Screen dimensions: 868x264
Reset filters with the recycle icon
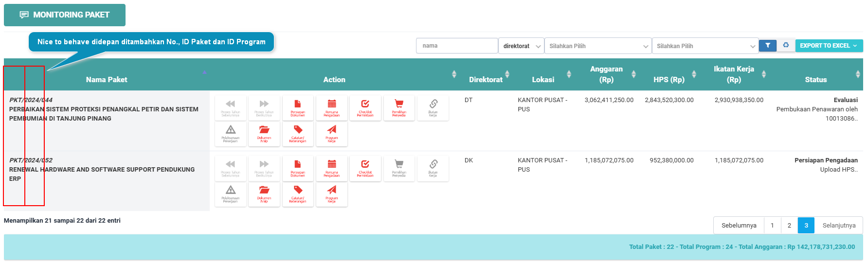(x=786, y=46)
